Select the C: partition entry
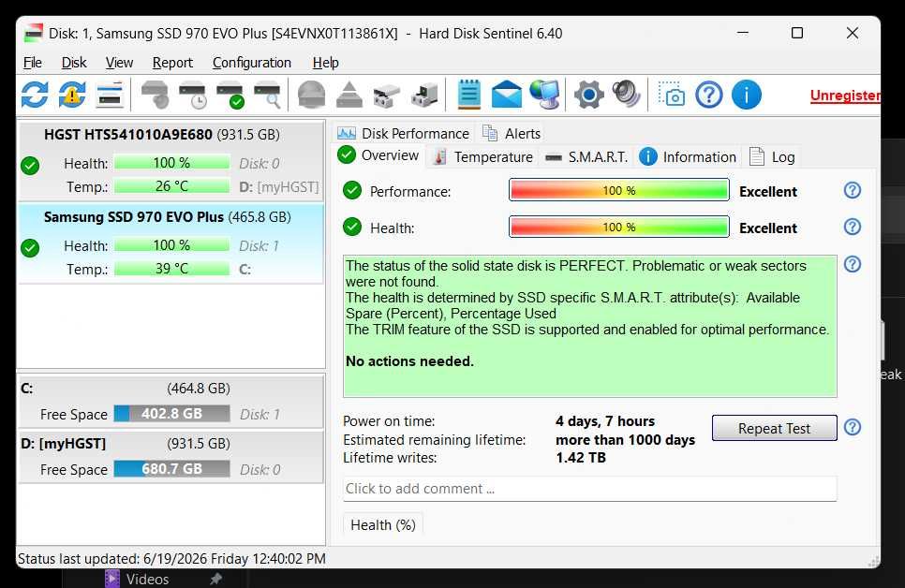This screenshot has width=905, height=588. pos(171,401)
